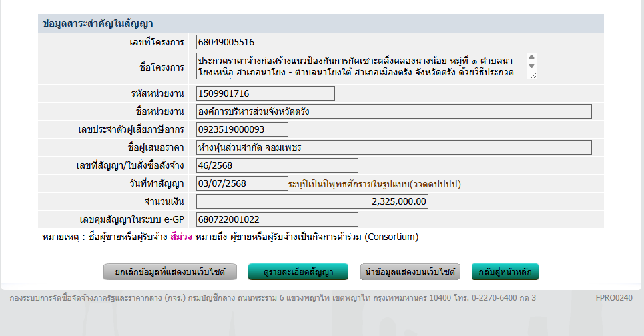
Task: Click the นำข้อมูลแสดงบนเว็บไซต์ button
Action: click(x=410, y=271)
